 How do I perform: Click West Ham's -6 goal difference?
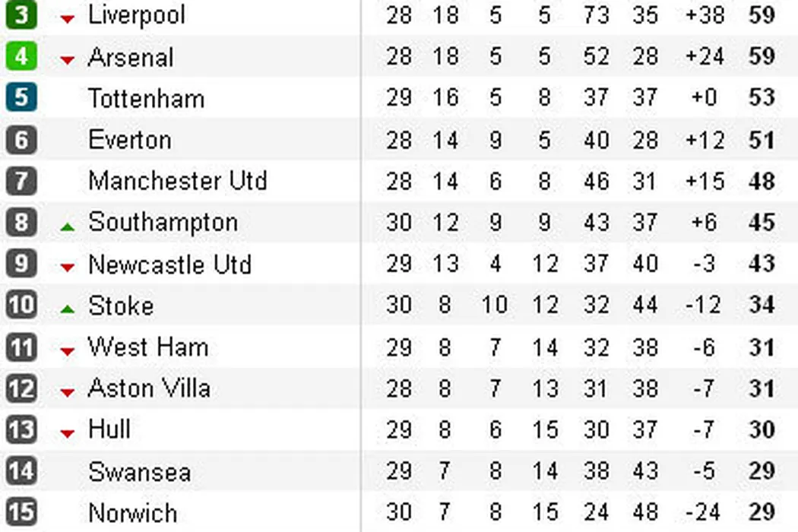(704, 347)
